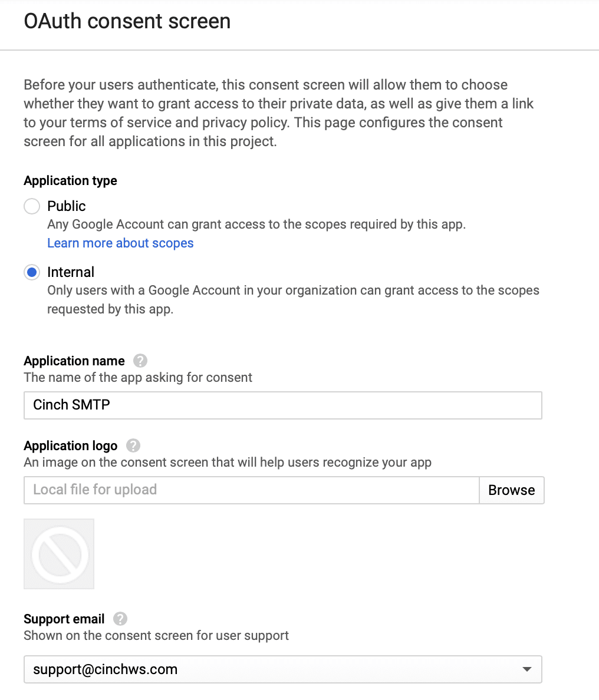Image resolution: width=599 pixels, height=700 pixels.
Task: Select the Public application type
Action: [32, 206]
